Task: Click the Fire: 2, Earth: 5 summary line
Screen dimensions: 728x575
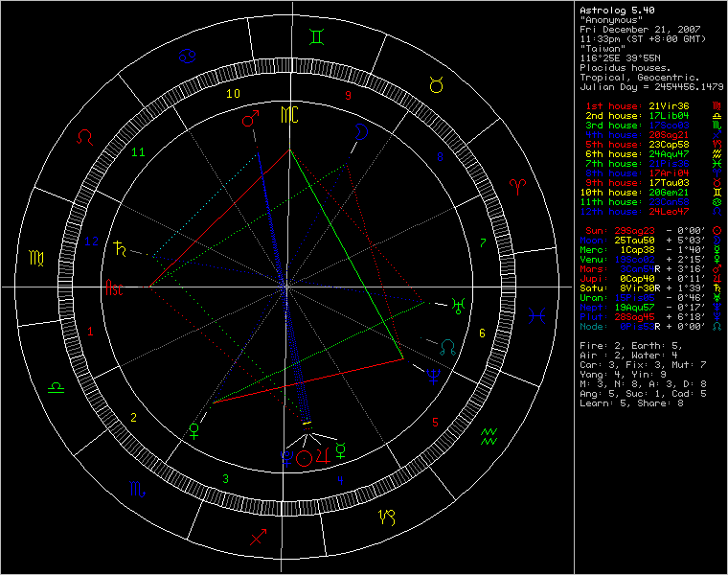Action: point(631,346)
